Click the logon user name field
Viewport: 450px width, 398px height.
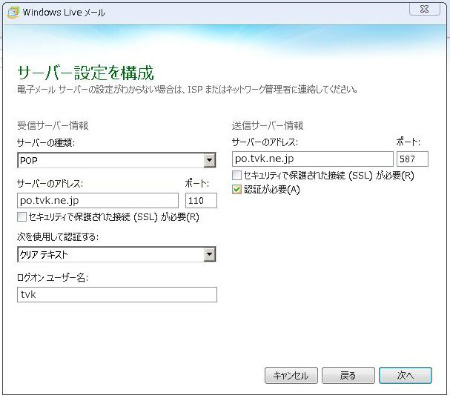coord(117,295)
